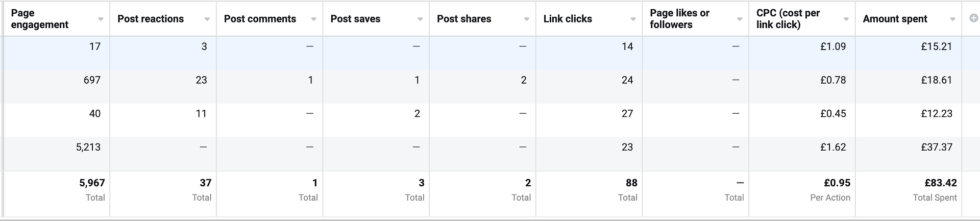Click the plus icon to add a column
Screen dimensions: 980x221
pos(973,18)
